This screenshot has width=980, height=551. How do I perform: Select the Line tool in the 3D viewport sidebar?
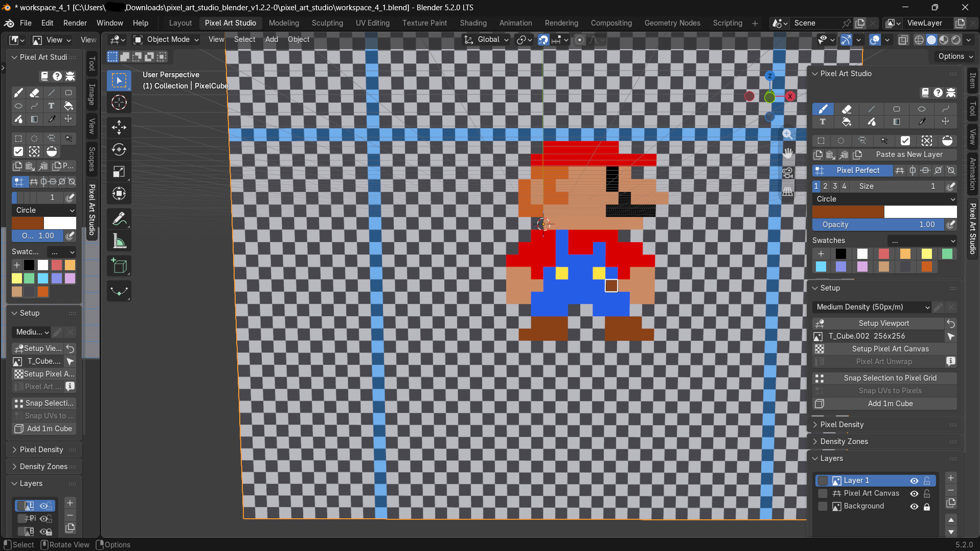pos(872,109)
